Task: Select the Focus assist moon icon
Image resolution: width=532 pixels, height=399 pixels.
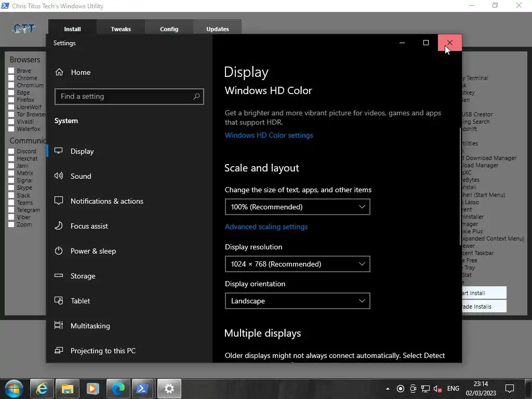Action: [x=58, y=225]
